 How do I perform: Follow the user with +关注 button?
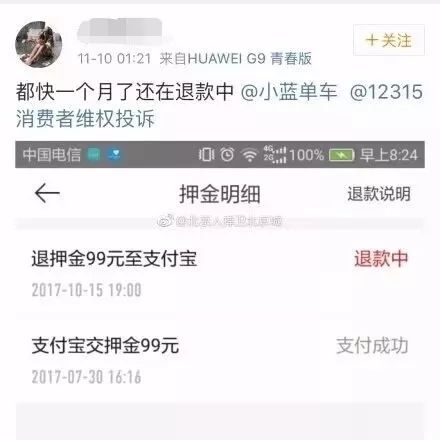(389, 40)
